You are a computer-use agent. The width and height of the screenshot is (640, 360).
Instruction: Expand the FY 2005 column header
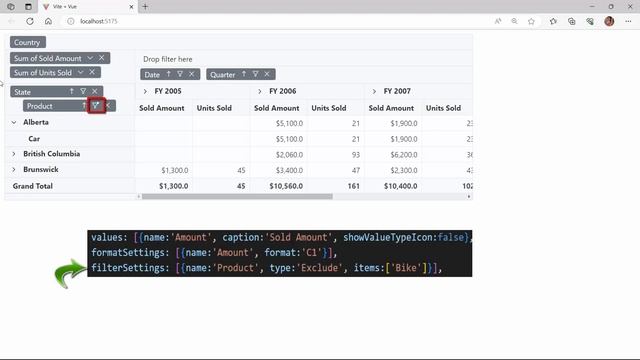(145, 91)
